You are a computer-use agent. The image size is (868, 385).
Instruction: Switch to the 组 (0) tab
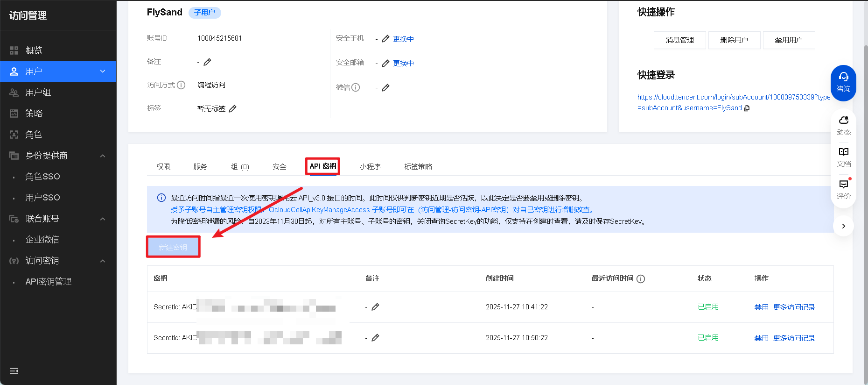click(240, 167)
